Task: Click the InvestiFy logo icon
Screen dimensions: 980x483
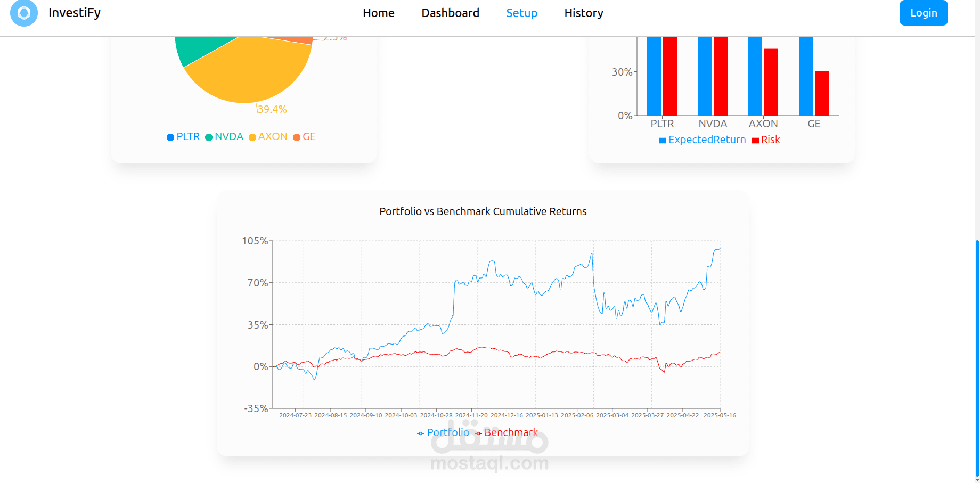Action: pyautogui.click(x=24, y=13)
